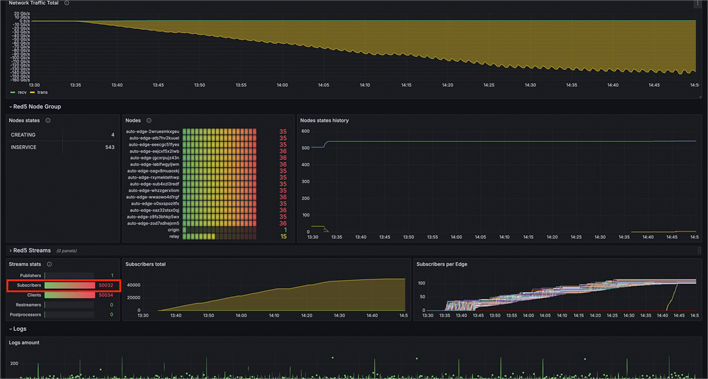Open the Network Traffic Total info icon

67,3
